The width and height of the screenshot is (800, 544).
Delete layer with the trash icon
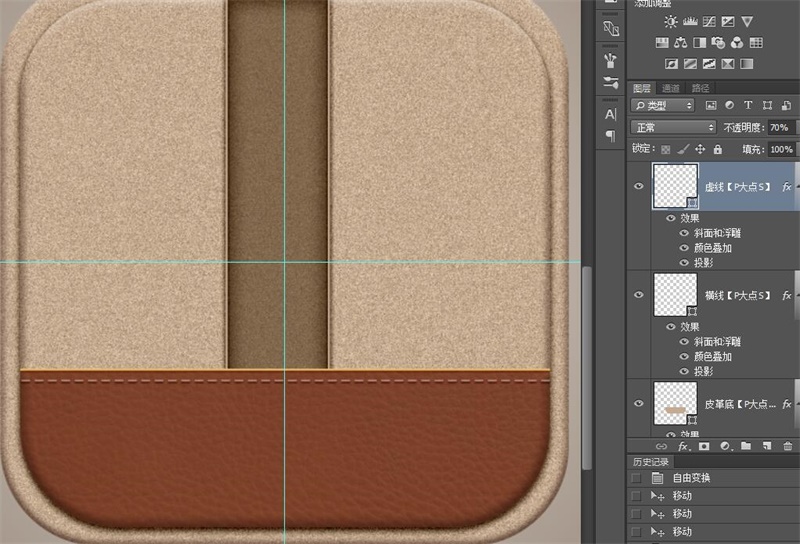click(788, 446)
